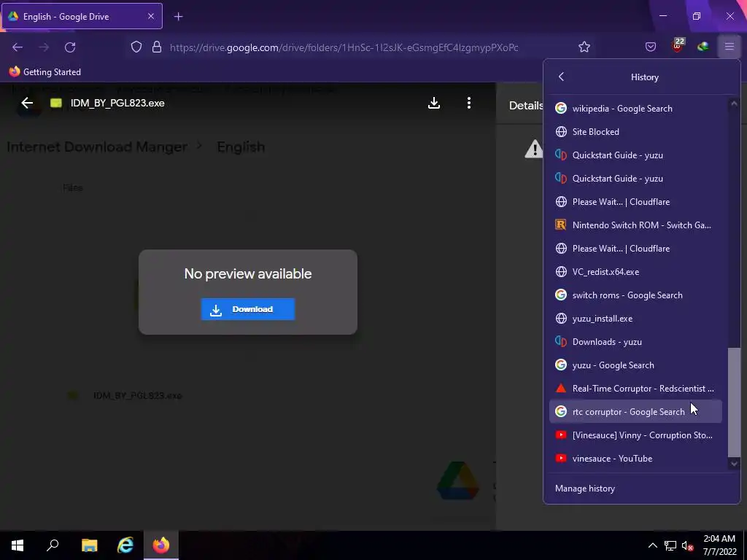Screen dimensions: 747x560
Task: Open 'Nintendo Switch ROM' history entry
Action: coord(635,225)
